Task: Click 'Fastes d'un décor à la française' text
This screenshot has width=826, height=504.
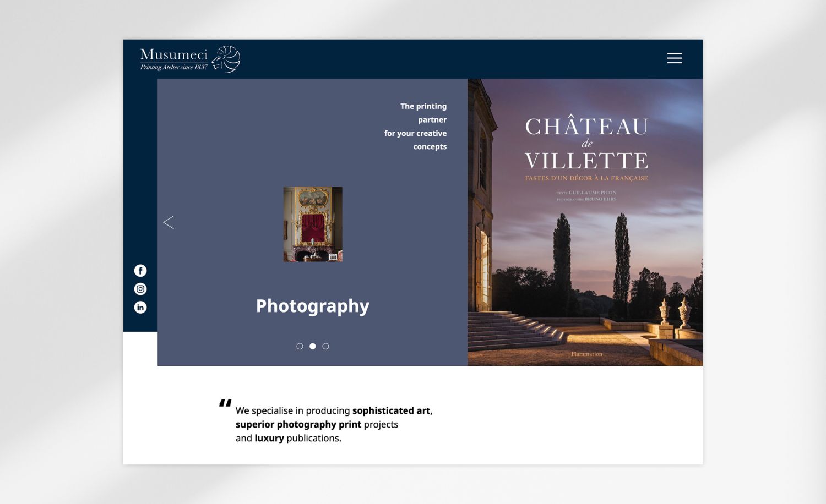Action: pyautogui.click(x=586, y=178)
